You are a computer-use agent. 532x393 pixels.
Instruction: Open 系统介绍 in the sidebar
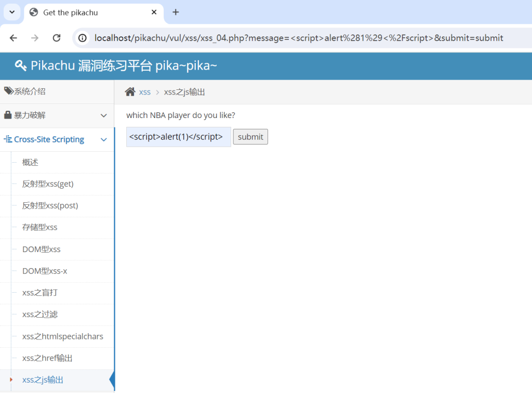[x=57, y=91]
